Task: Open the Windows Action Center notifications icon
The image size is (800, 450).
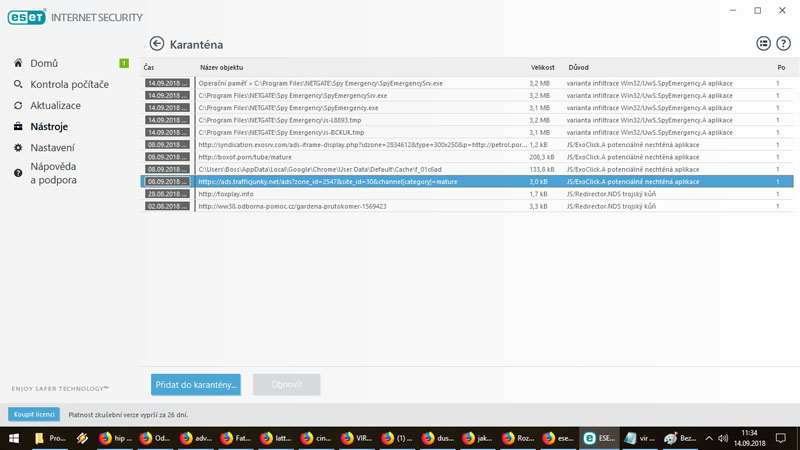Action: point(781,438)
